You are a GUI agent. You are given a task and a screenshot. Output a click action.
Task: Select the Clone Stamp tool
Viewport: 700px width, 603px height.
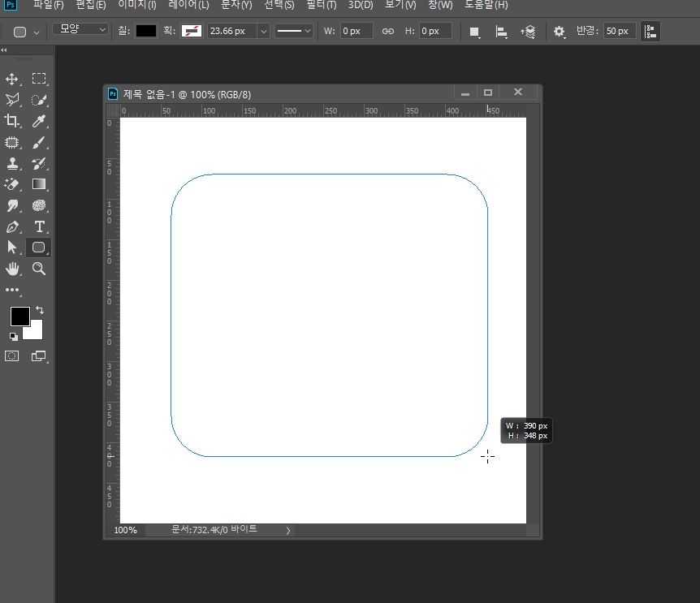pyautogui.click(x=12, y=163)
